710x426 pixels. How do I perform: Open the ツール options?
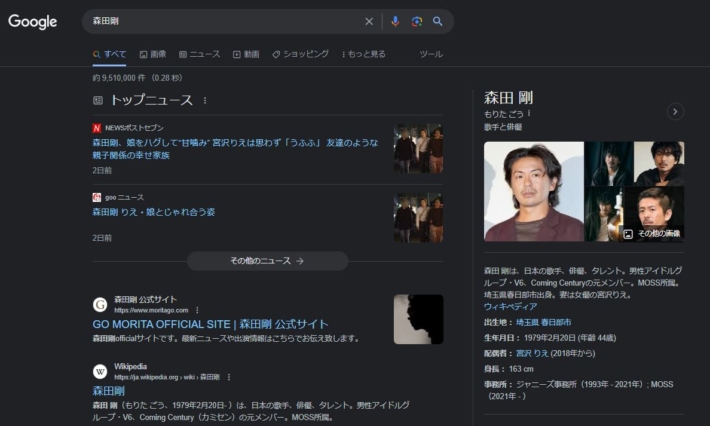pos(431,54)
